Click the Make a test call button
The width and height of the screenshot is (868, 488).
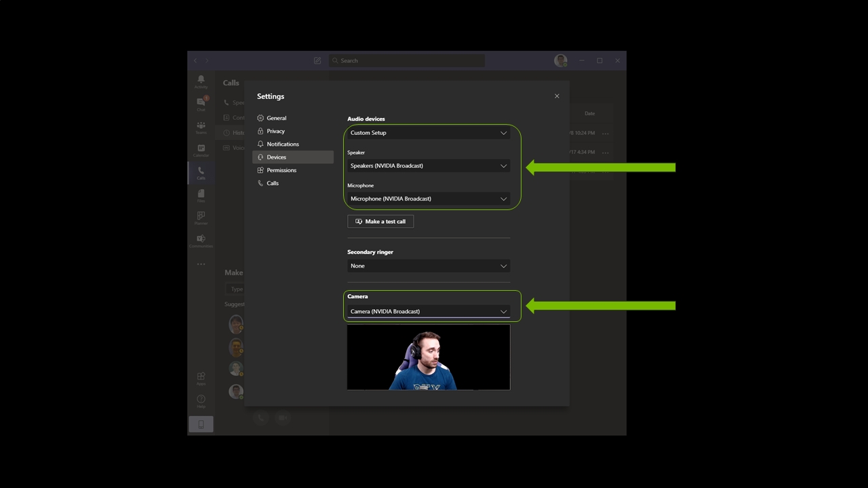click(380, 222)
